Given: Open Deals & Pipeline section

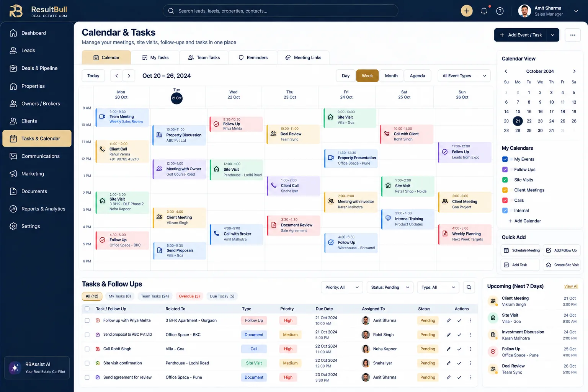Looking at the screenshot, I should click(x=37, y=68).
